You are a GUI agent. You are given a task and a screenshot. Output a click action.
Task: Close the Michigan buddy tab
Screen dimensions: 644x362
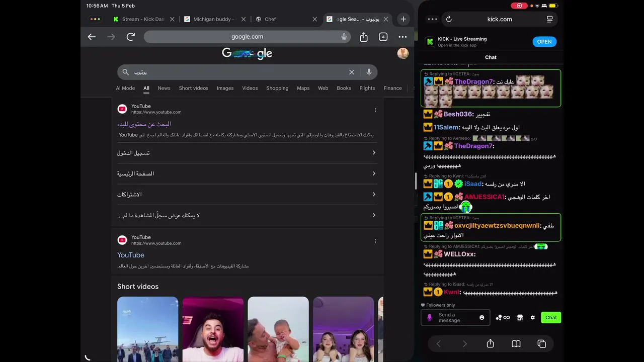pyautogui.click(x=244, y=19)
